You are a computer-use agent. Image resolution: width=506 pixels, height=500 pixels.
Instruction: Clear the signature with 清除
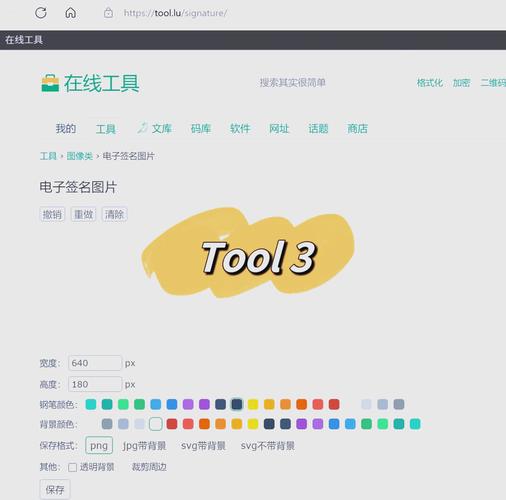(114, 214)
